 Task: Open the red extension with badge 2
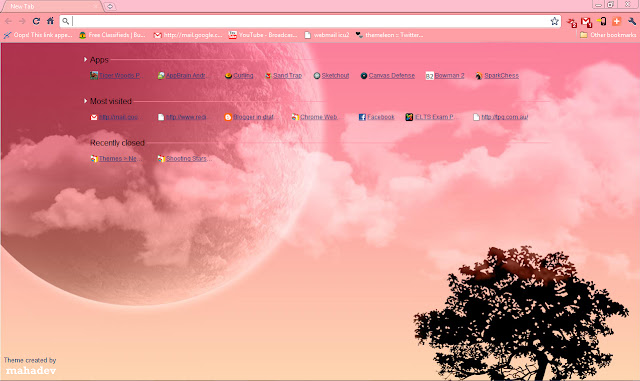[x=571, y=22]
